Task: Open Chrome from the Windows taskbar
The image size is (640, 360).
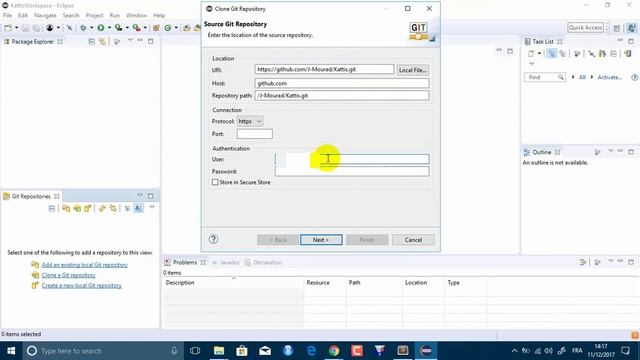Action: click(x=334, y=351)
